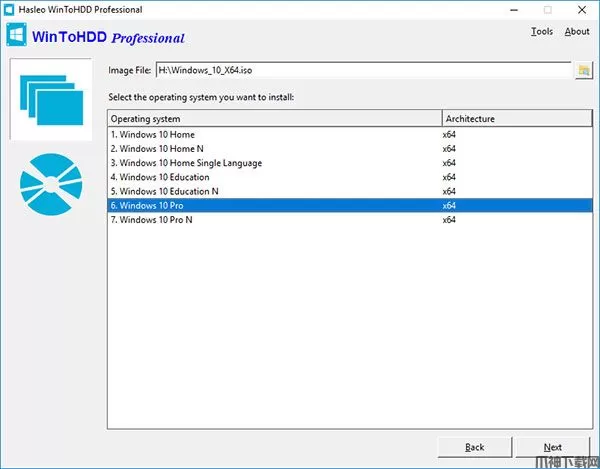The image size is (600, 469).
Task: Click x64 in the Windows 10 Home row
Action: pos(449,135)
